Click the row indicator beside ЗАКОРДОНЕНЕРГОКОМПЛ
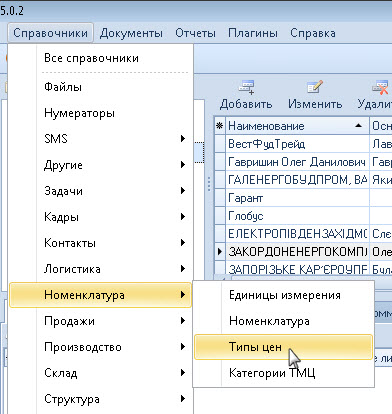This screenshot has height=414, width=392. 220,251
